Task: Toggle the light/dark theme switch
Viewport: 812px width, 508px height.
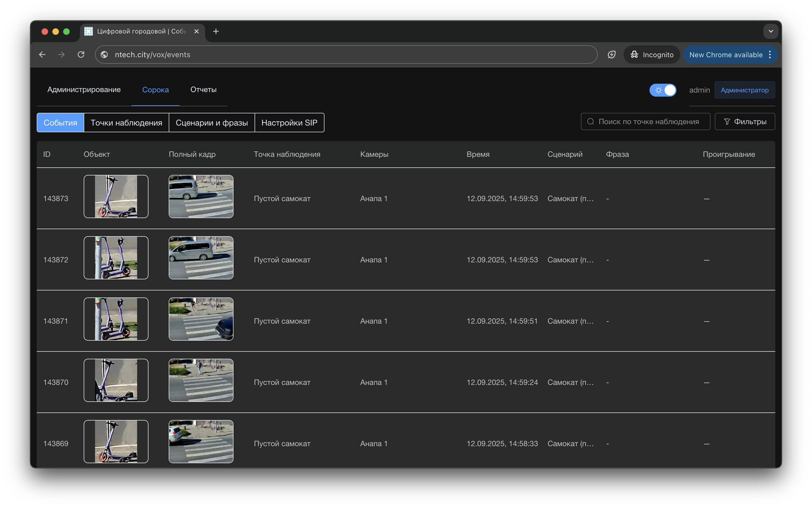Action: point(662,90)
